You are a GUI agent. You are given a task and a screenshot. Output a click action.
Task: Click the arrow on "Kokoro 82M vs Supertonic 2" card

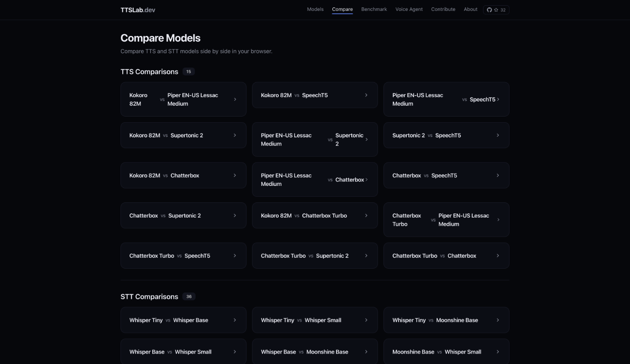click(235, 135)
